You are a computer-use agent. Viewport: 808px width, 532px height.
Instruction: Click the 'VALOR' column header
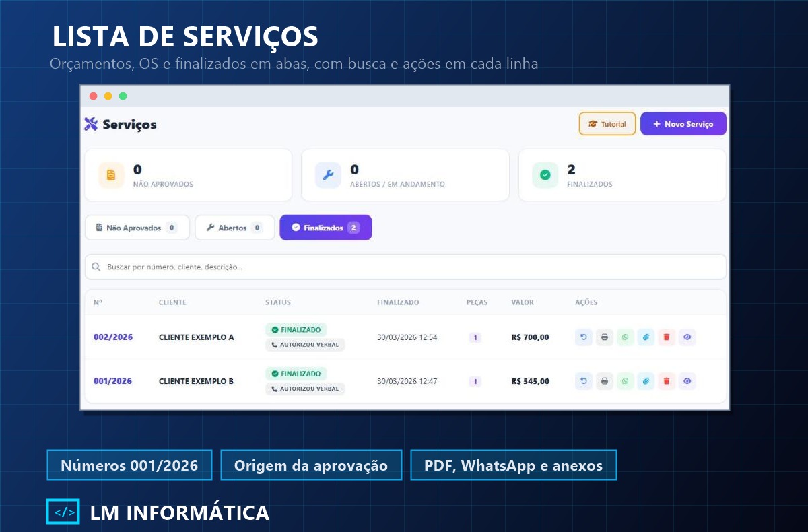(523, 302)
